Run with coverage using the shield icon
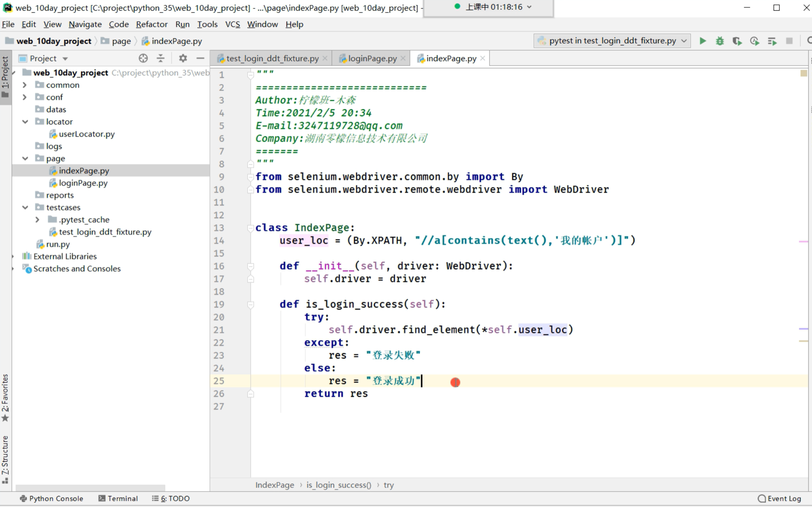Image resolution: width=812 pixels, height=507 pixels. tap(737, 41)
